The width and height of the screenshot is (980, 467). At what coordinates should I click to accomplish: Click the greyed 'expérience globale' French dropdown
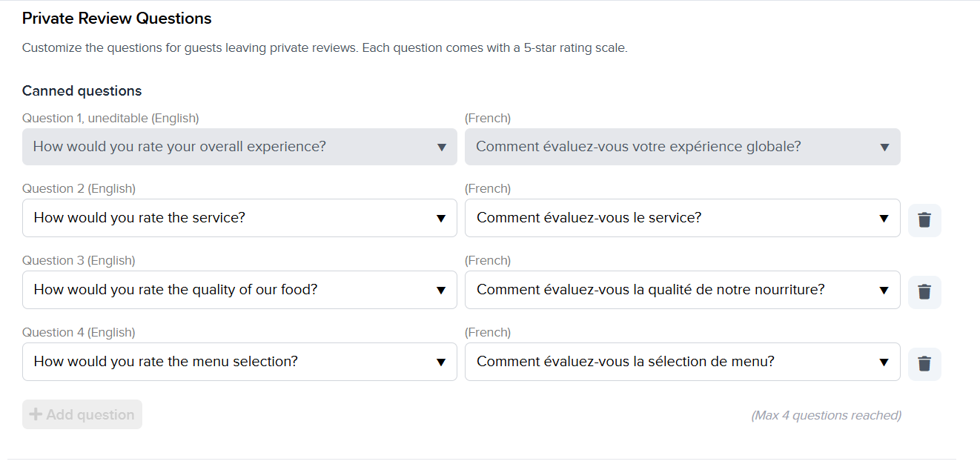point(682,147)
